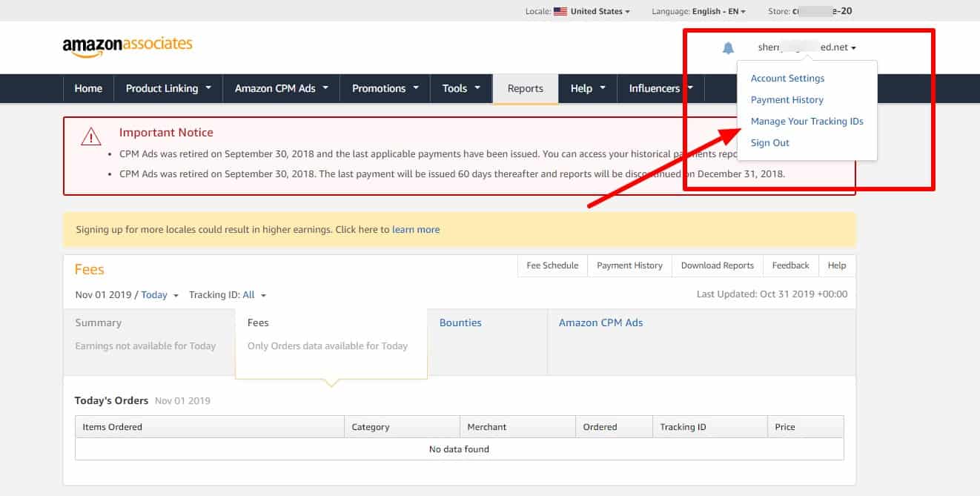Click the Amazon Associates logo
The image size is (980, 496).
(x=128, y=46)
